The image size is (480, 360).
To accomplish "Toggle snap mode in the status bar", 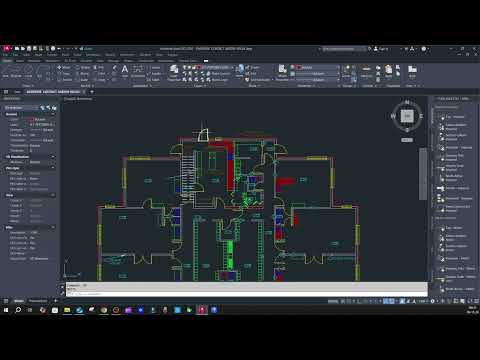I will (x=349, y=301).
